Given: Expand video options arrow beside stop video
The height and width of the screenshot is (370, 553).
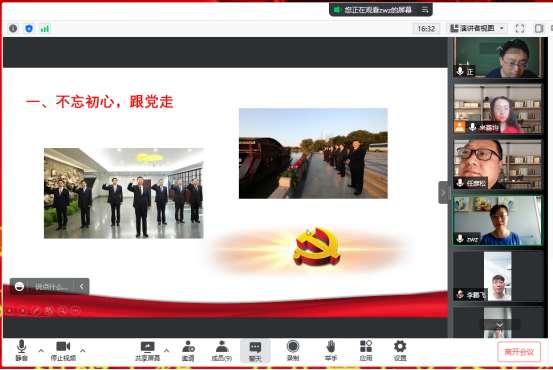Looking at the screenshot, I should pos(83,351).
